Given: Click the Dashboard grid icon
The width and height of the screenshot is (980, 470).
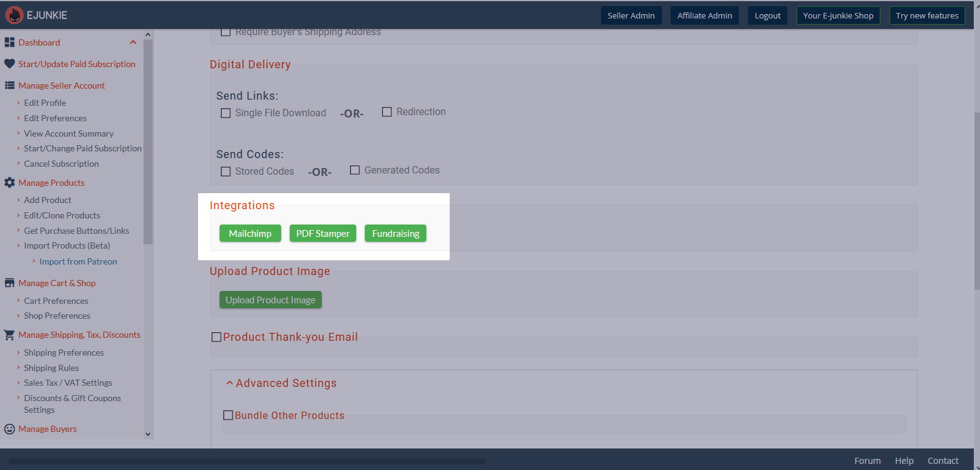Looking at the screenshot, I should click(9, 42).
